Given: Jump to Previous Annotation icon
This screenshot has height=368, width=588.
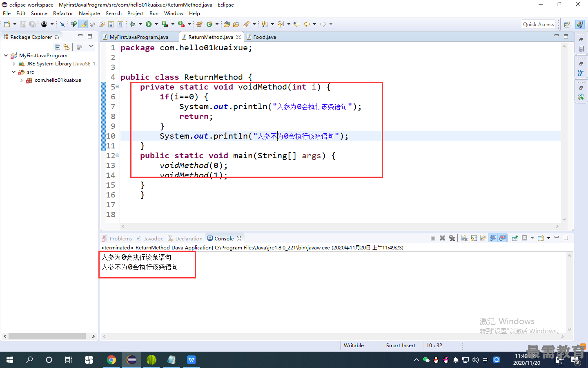Looking at the screenshot, I should (281, 24).
